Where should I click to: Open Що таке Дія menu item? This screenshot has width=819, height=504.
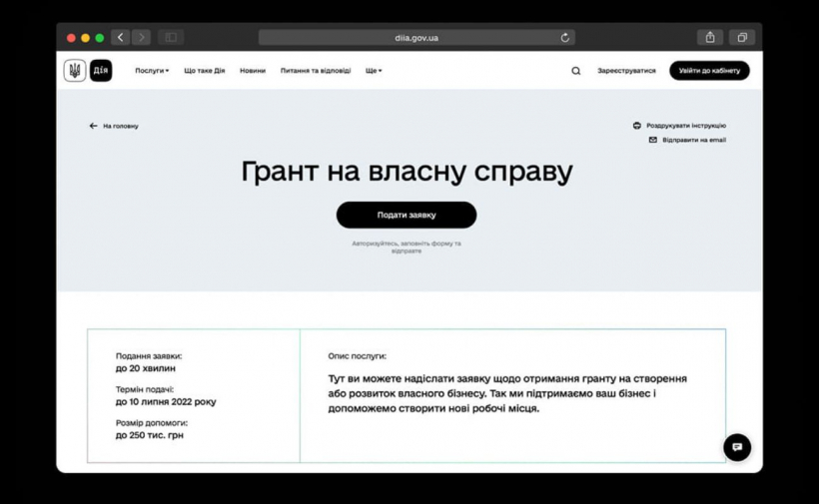[x=204, y=71]
